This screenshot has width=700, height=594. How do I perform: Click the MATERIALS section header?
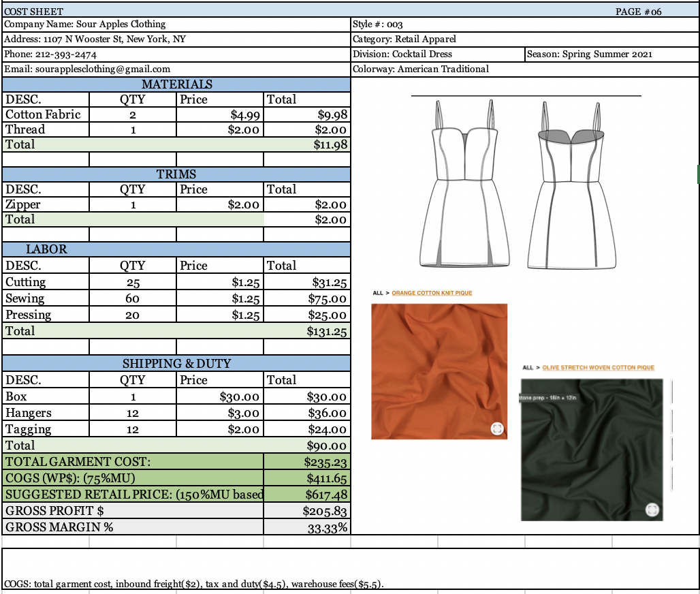[x=177, y=84]
